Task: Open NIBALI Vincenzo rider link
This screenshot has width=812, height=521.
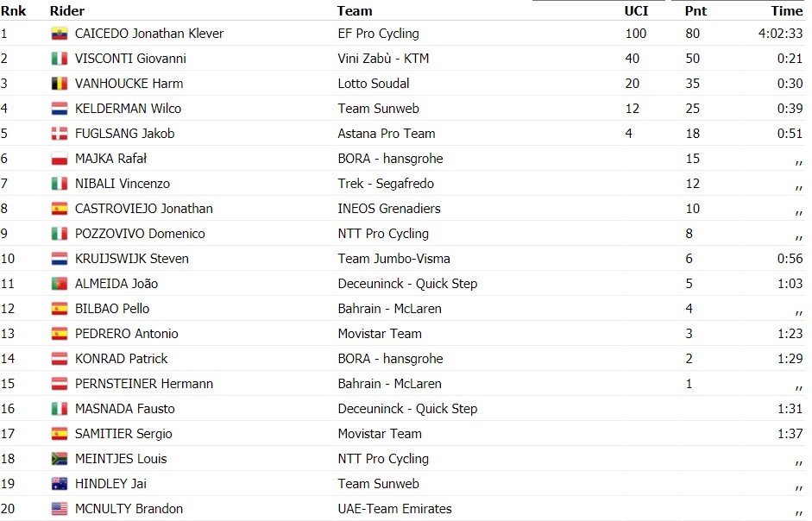Action: (123, 184)
